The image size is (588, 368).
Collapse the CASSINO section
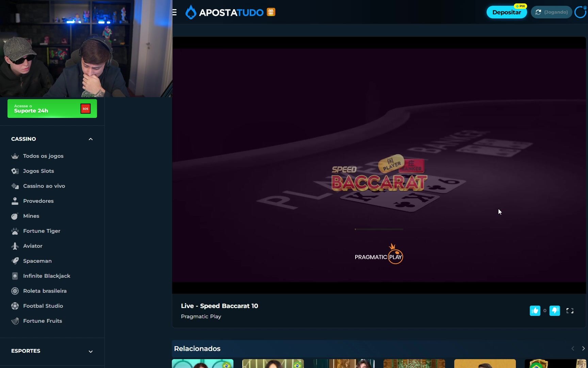(91, 139)
